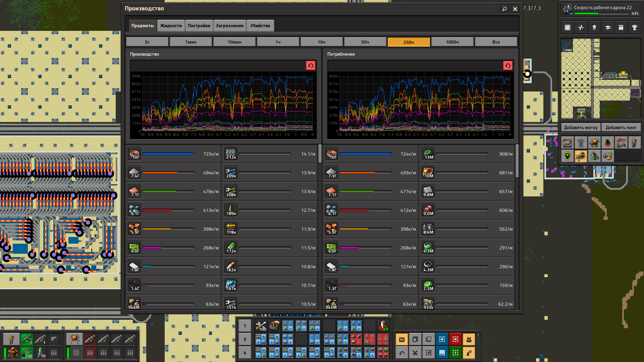
Task: Click the Добавить метку button
Action: [x=581, y=127]
